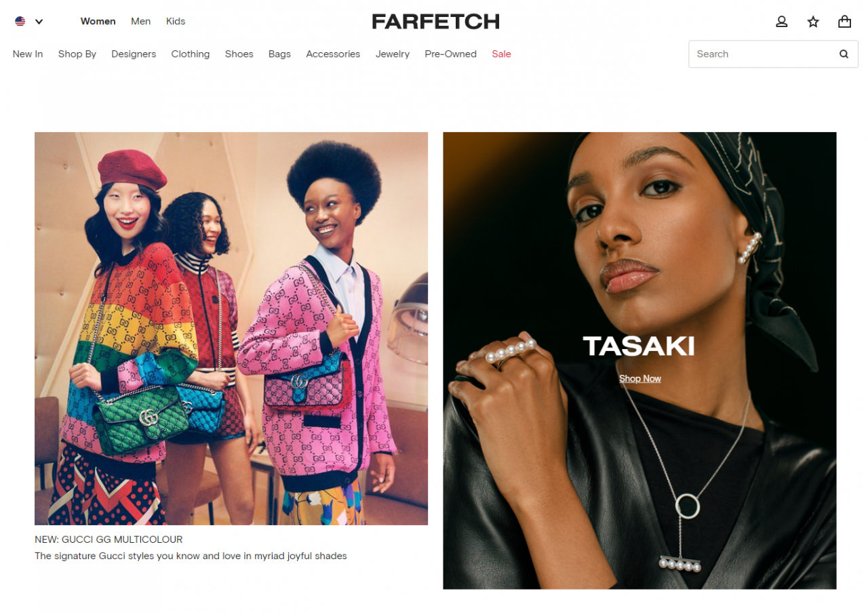Open the Designers menu
The height and width of the screenshot is (612, 868).
pos(134,54)
